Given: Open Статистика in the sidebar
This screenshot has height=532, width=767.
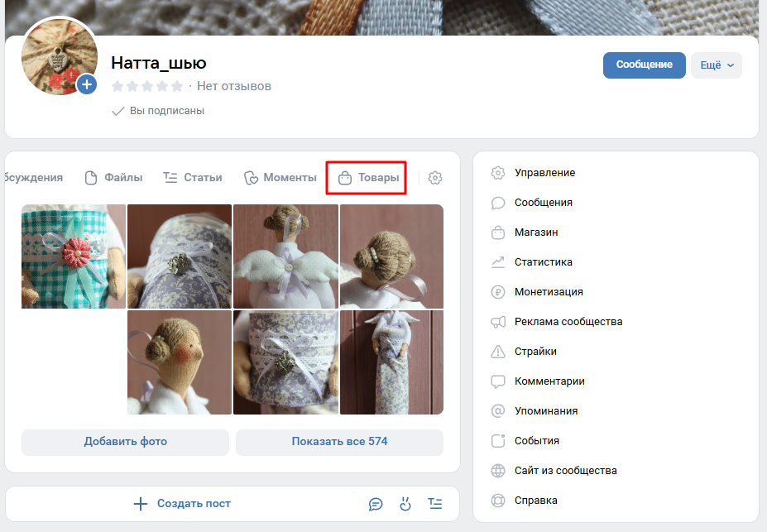Looking at the screenshot, I should [x=543, y=262].
